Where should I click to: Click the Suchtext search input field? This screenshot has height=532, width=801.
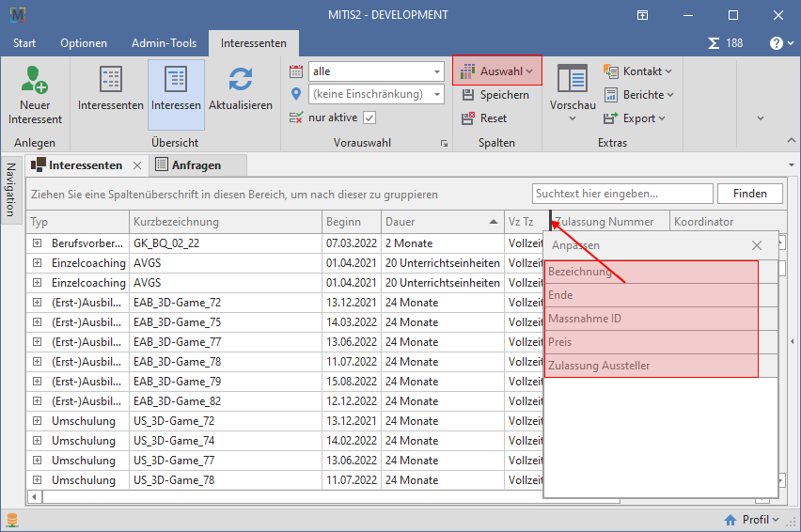click(621, 194)
